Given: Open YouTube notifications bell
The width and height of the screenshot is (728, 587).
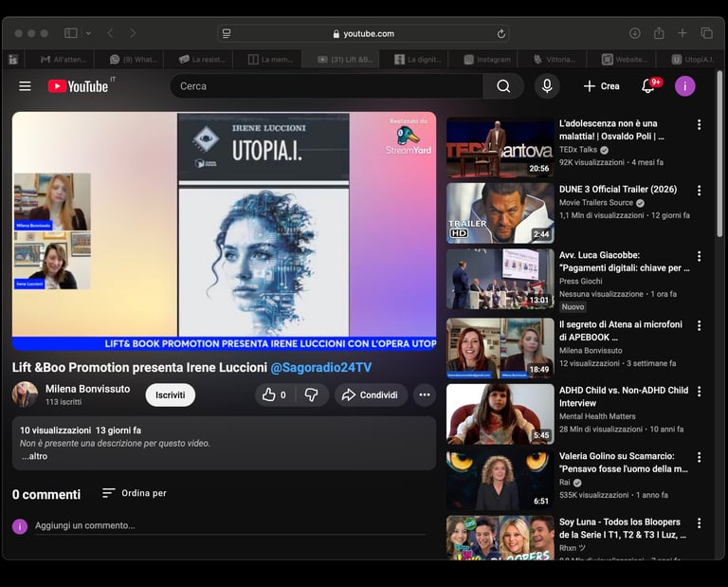Looking at the screenshot, I should click(x=647, y=86).
